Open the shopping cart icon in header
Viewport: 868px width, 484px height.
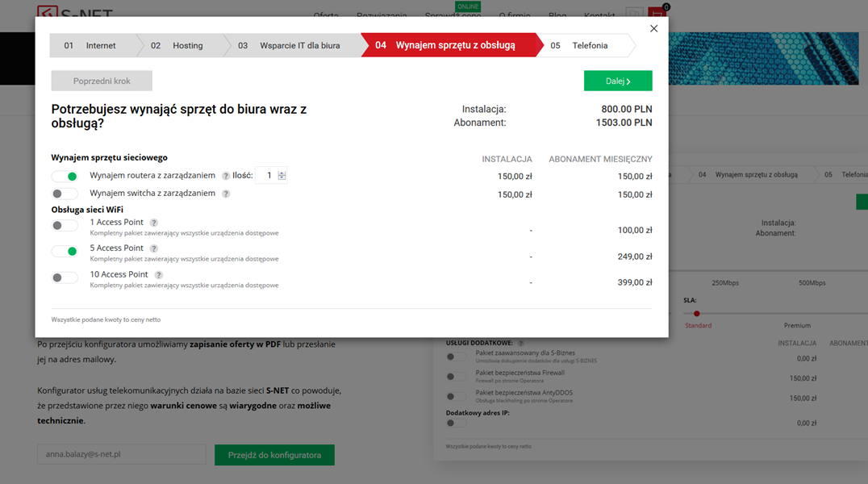coord(657,13)
